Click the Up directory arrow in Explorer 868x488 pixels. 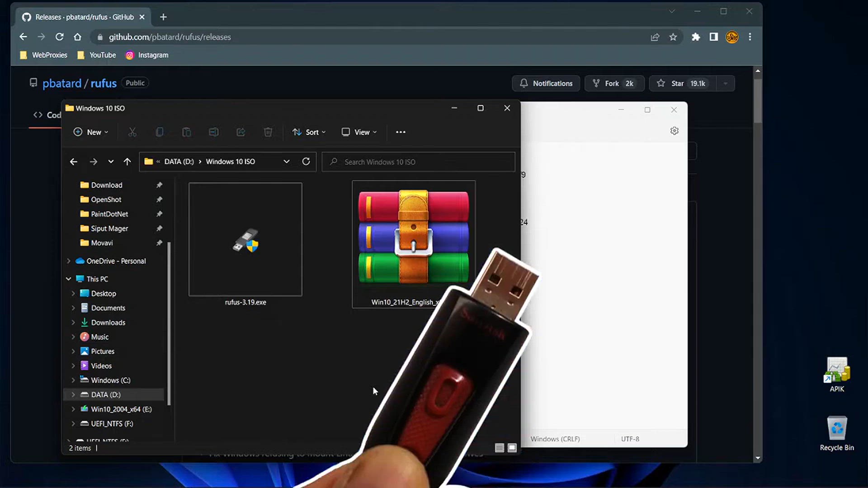[127, 161]
